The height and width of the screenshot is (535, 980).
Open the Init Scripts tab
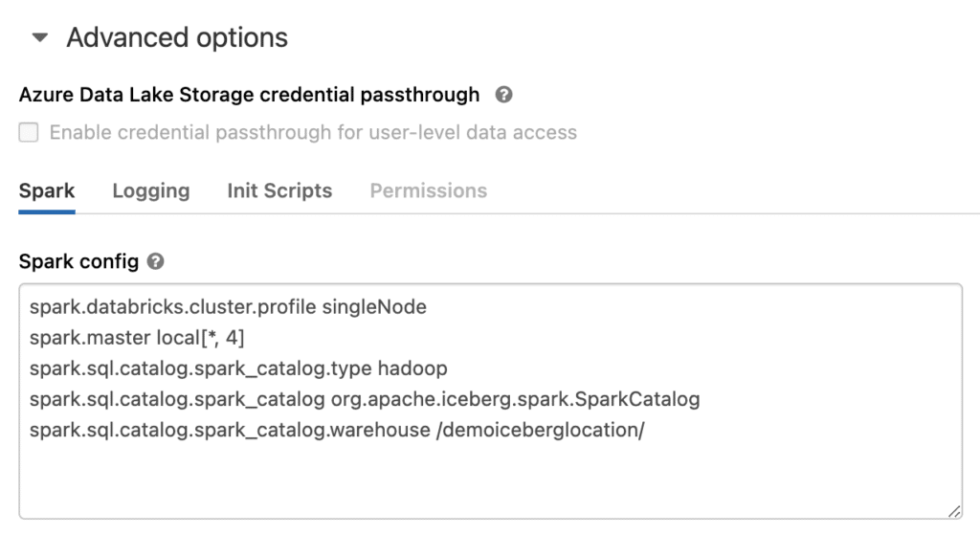coord(279,190)
